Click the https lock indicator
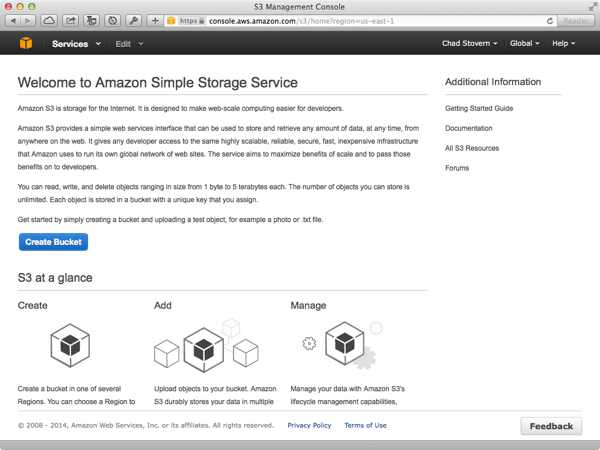Screen dimensions: 600x450 [x=192, y=21]
